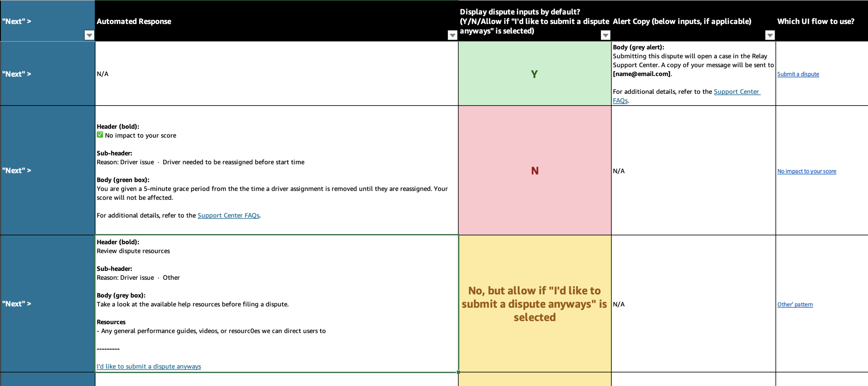Select the green cell containing Y
868x386 pixels.
[534, 74]
